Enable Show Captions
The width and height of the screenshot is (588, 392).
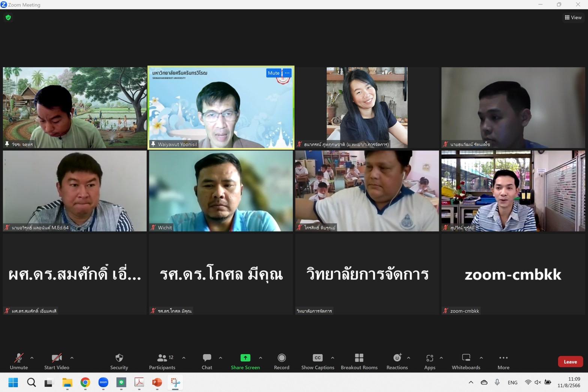[x=318, y=361]
